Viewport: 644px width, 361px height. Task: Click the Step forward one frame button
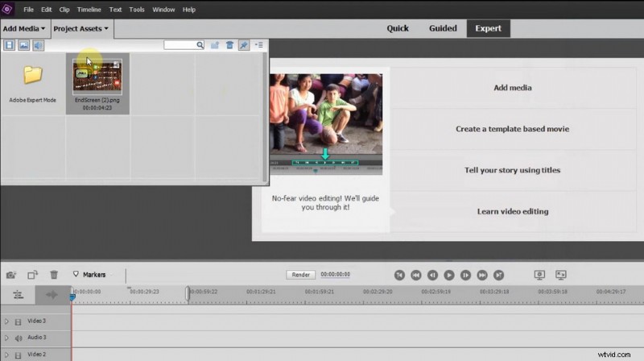(x=465, y=275)
